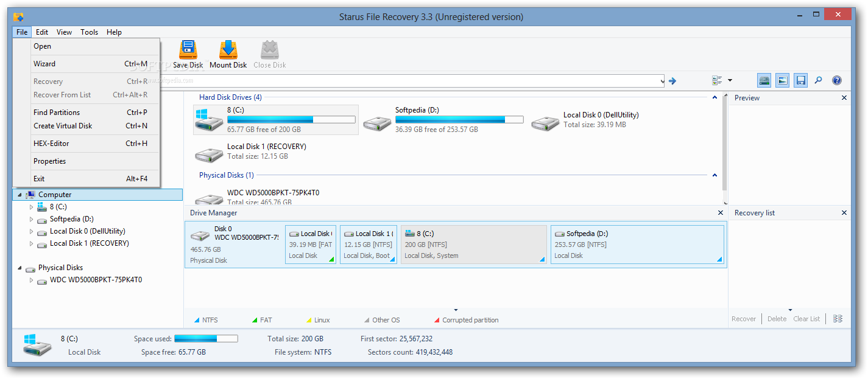Toggle the Drive Manager panel button
Image resolution: width=868 pixels, height=379 pixels.
[x=764, y=80]
